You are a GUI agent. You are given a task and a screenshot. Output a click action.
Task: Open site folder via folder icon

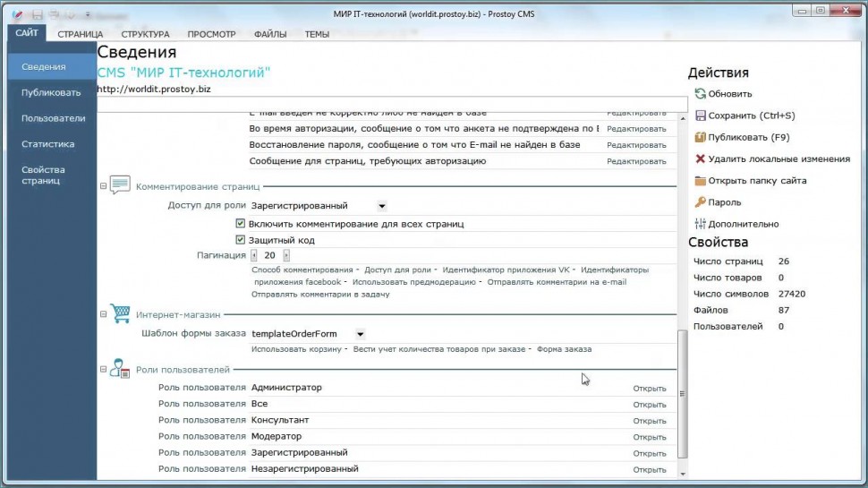(701, 181)
